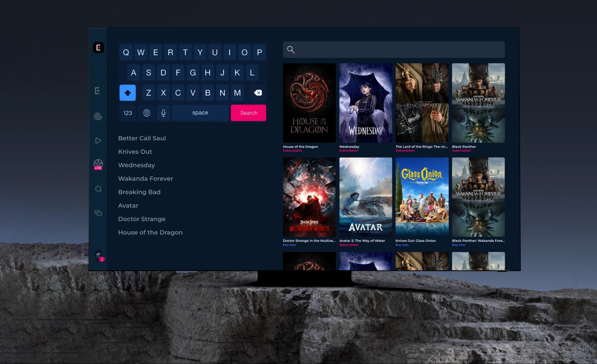Tap the I key
The image size is (597, 364).
click(230, 52)
